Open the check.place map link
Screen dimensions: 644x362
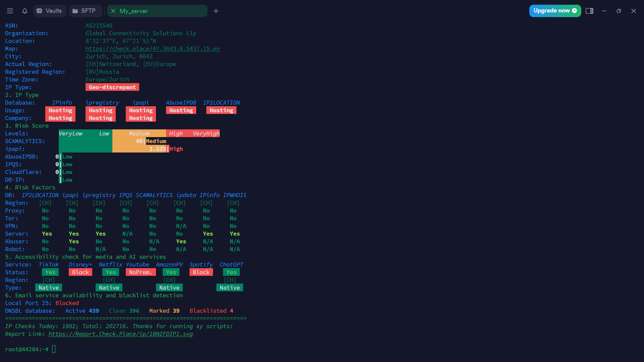tap(152, 49)
